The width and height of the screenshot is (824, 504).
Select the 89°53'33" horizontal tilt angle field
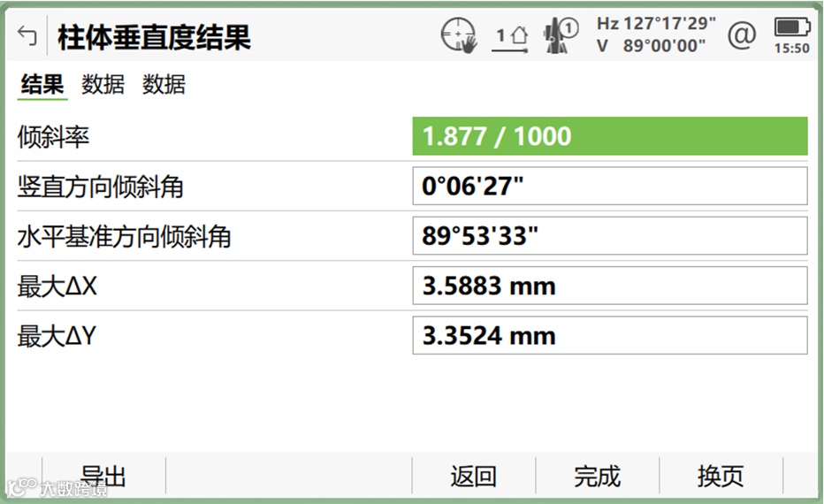click(x=609, y=236)
